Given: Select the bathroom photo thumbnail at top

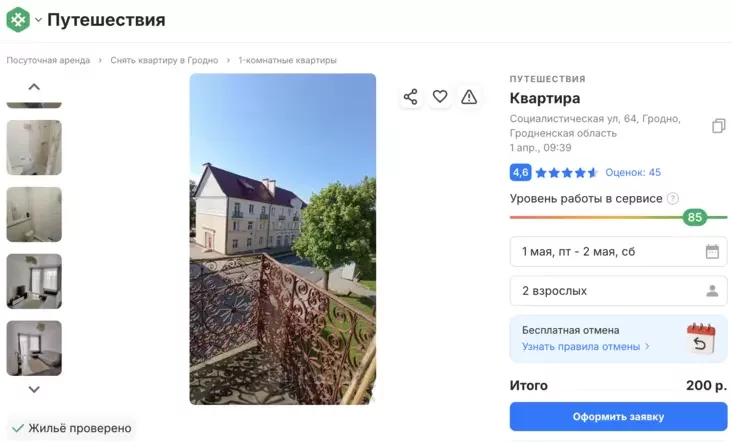Looking at the screenshot, I should 34,147.
